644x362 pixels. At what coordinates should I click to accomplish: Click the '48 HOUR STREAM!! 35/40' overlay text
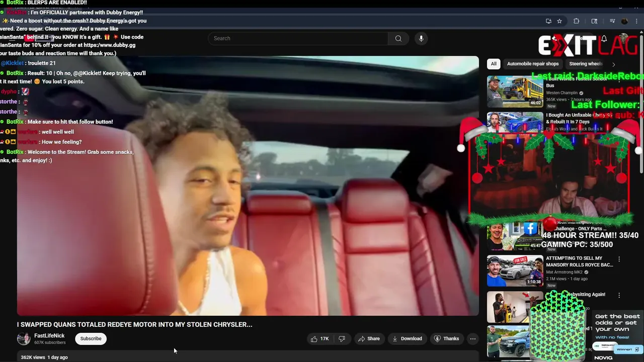pyautogui.click(x=590, y=235)
